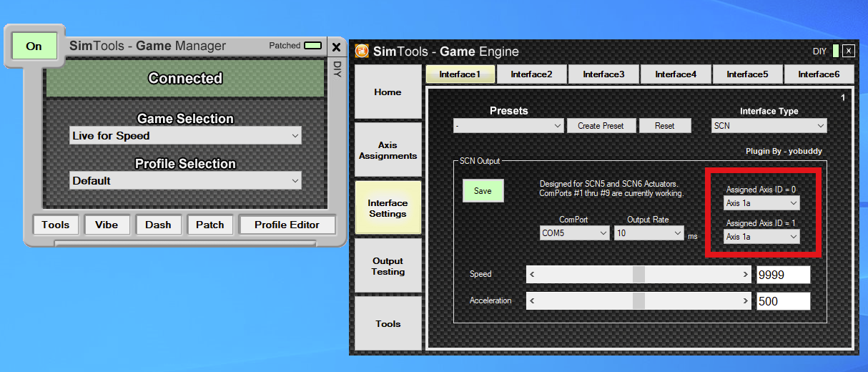
Task: Switch to the Interface2 tab
Action: point(531,74)
